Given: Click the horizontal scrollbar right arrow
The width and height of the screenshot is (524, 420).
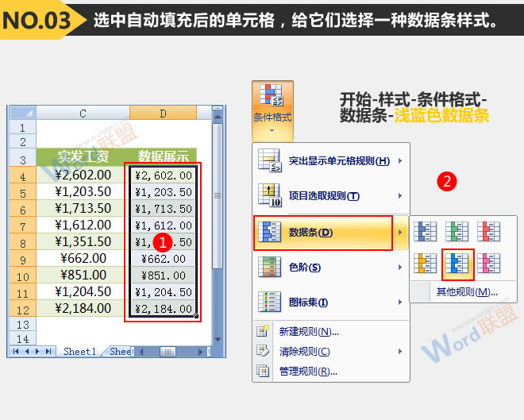Looking at the screenshot, I should pyautogui.click(x=200, y=352).
